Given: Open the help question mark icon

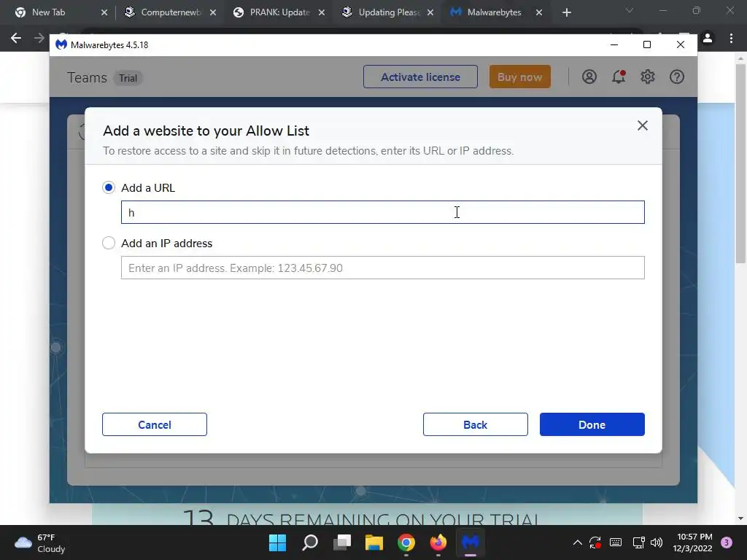Looking at the screenshot, I should point(676,77).
